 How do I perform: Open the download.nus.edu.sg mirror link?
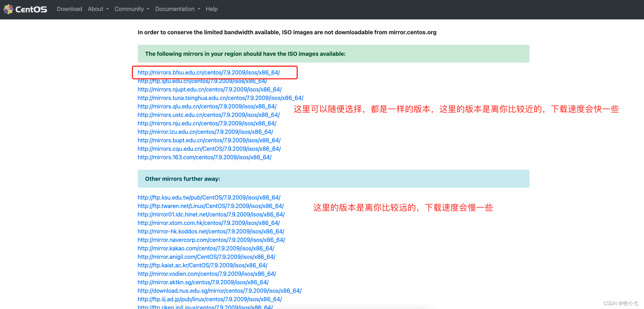coord(219,291)
